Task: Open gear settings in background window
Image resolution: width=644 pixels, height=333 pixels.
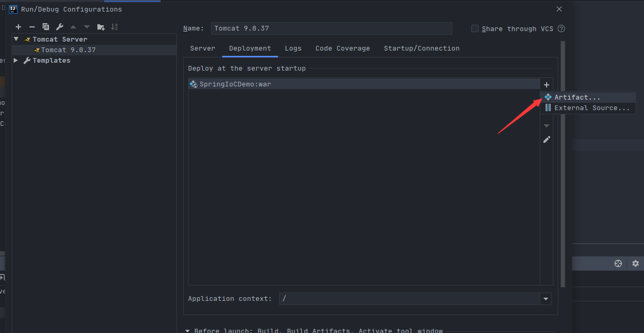Action: click(x=636, y=263)
